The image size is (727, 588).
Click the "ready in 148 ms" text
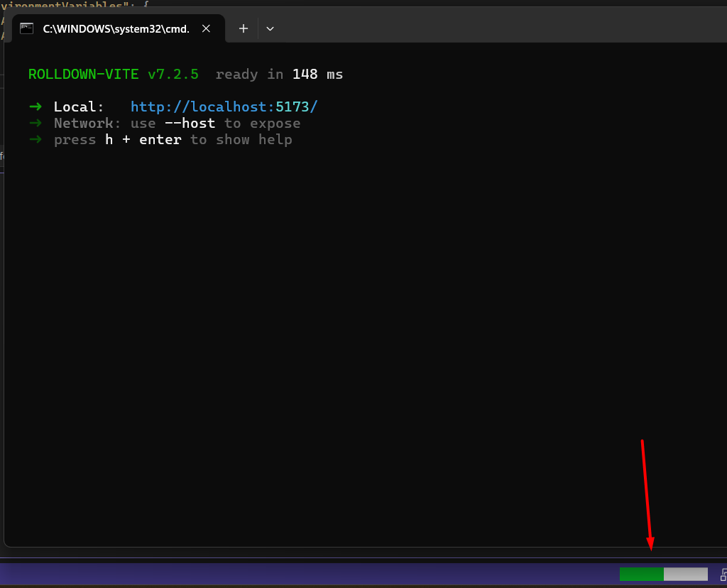[279, 74]
